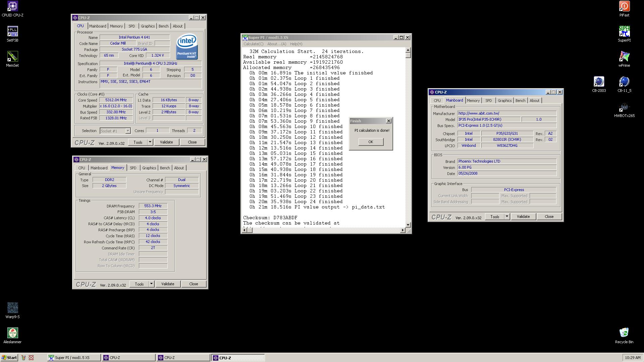This screenshot has height=362, width=644.
Task: Click Validate in the CPU tab window
Action: (x=166, y=142)
